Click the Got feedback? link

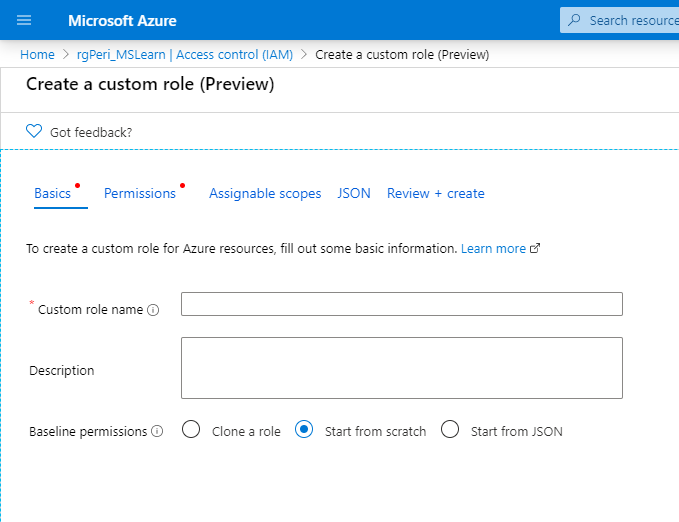coord(91,132)
